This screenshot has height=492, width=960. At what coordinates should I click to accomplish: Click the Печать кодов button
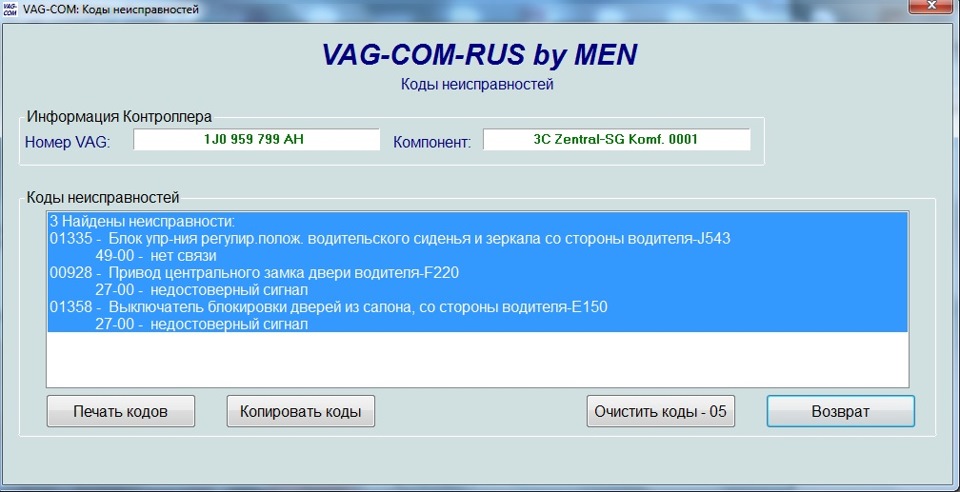[x=121, y=411]
